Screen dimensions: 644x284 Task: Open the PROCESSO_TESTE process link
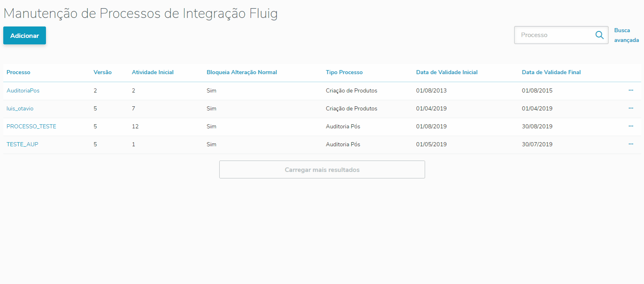pyautogui.click(x=31, y=126)
